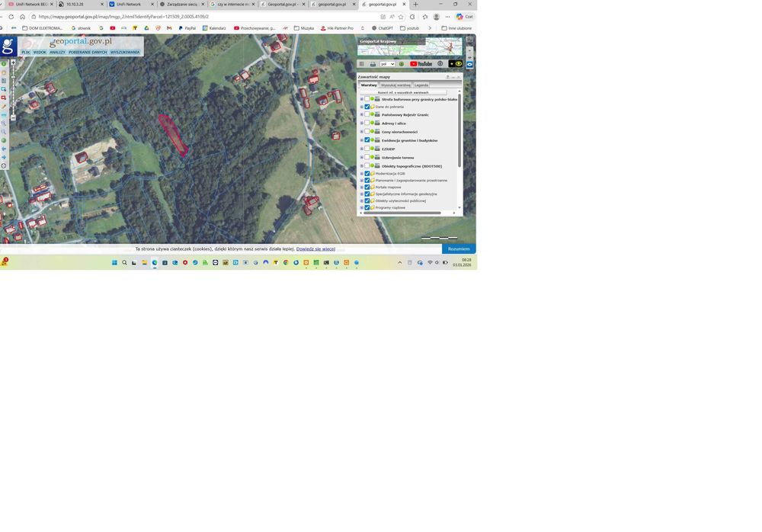The width and height of the screenshot is (762, 532).
Task: Click Rozwiń inf. o wszystkich warstwach button
Action: click(x=403, y=92)
